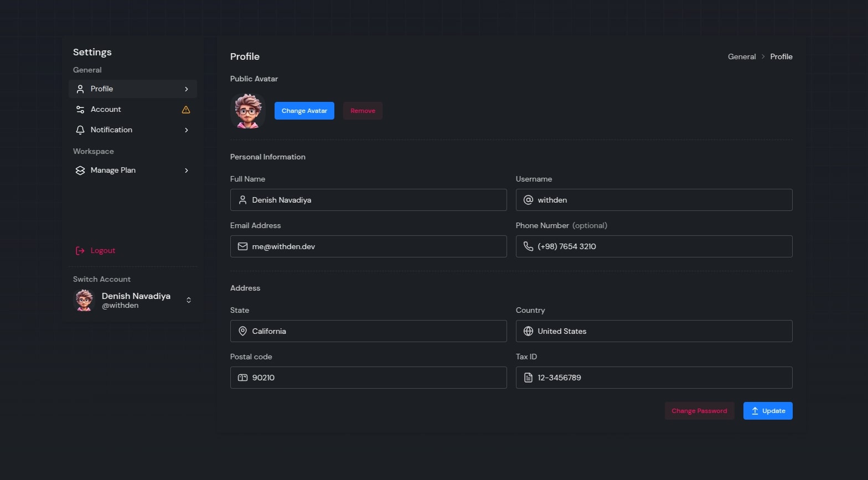Screen dimensions: 868x480
Task: Click the envelope icon in Email Address field
Action: coord(242,246)
